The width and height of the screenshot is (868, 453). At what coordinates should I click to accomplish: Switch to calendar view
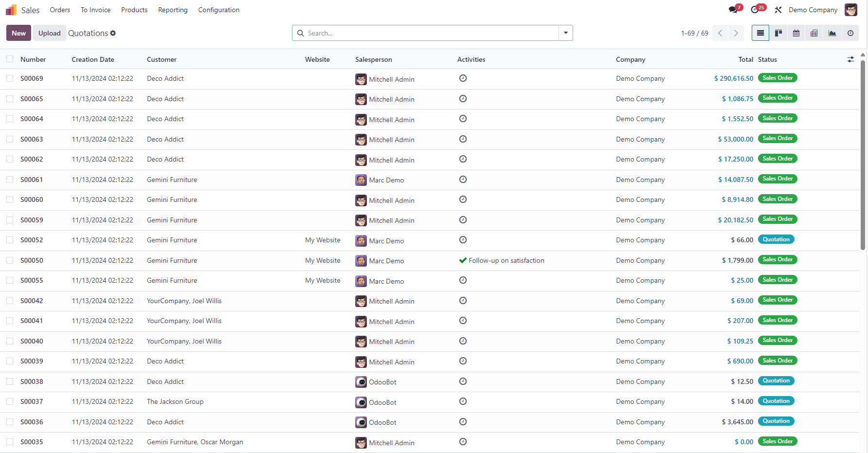796,33
